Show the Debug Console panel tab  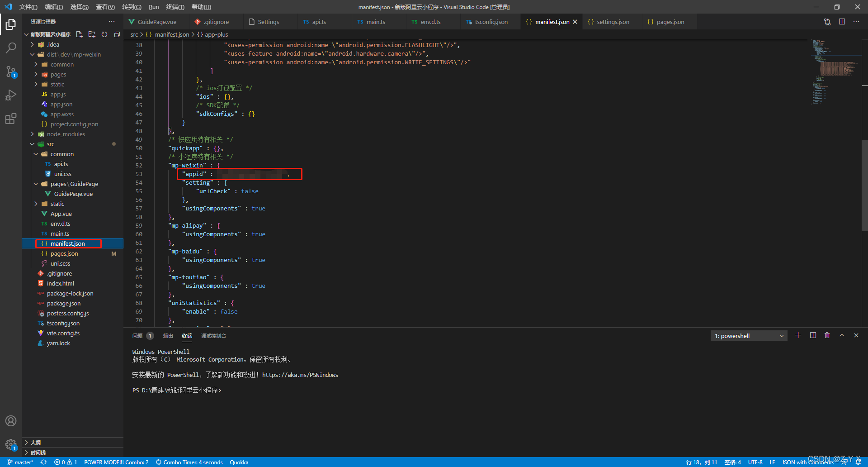[213, 336]
